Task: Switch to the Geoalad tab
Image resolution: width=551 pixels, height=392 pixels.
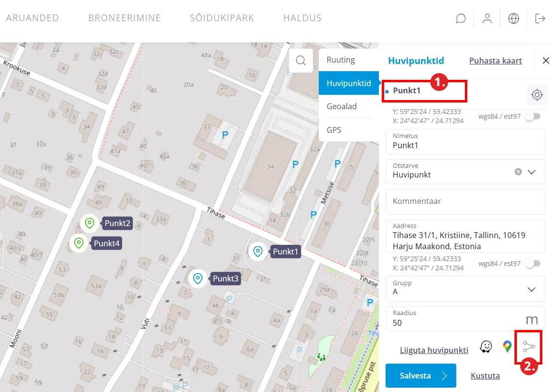Action: (x=341, y=106)
